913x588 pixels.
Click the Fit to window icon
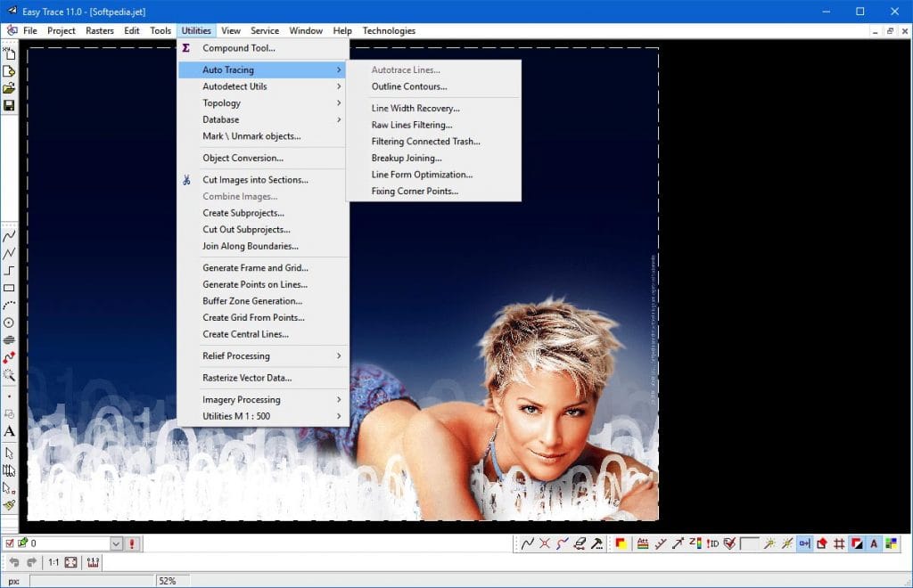point(70,562)
